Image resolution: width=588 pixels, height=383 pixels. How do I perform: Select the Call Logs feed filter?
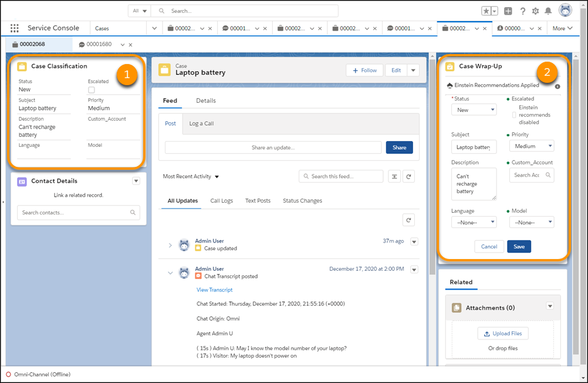point(221,200)
